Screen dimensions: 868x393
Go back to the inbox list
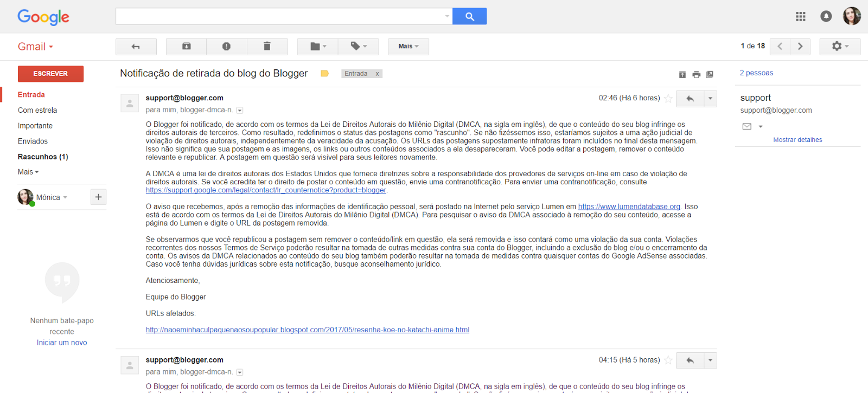coord(136,47)
